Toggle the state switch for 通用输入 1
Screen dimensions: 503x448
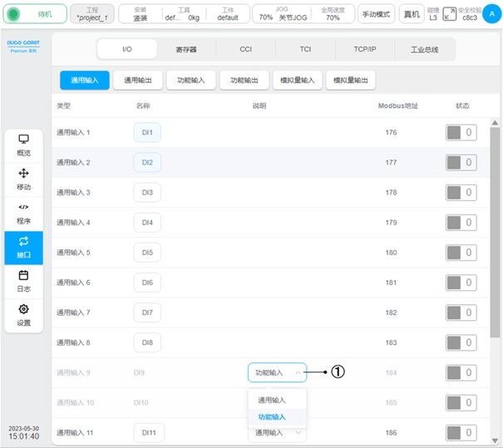pos(461,132)
